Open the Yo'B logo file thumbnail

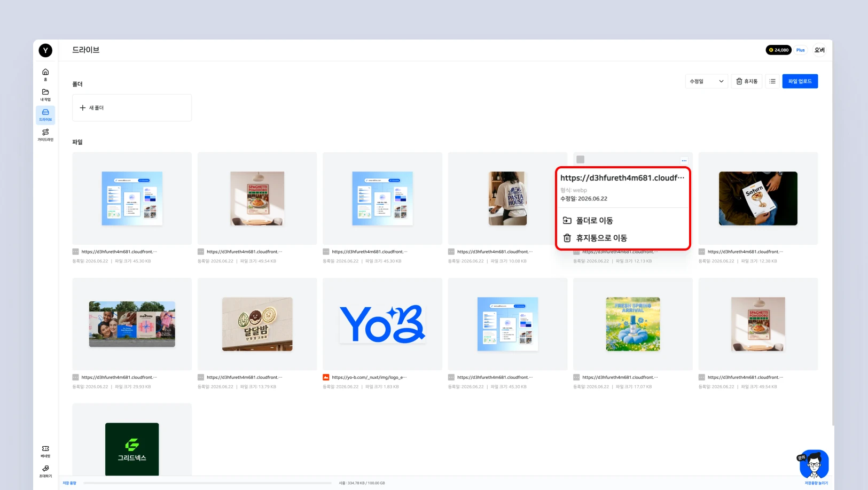point(382,324)
